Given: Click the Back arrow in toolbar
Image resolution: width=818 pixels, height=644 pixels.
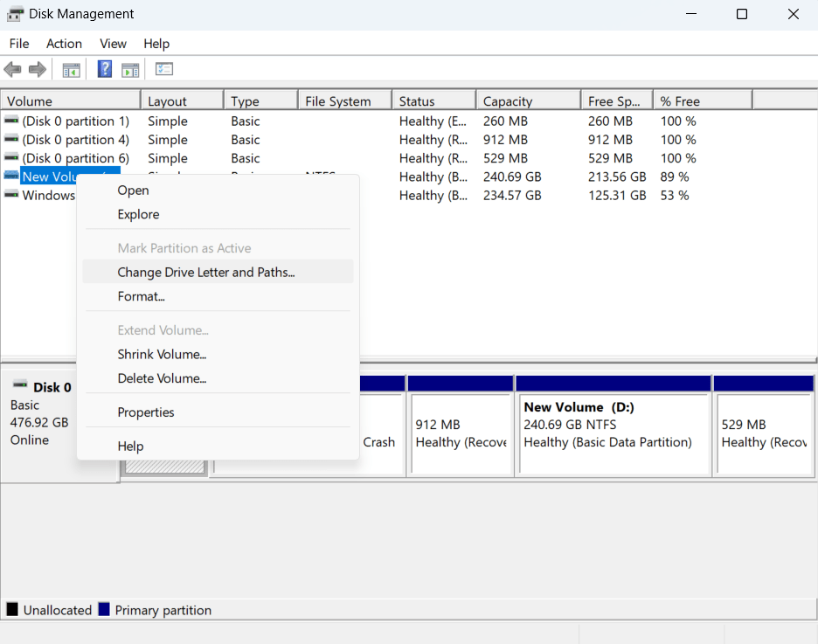Looking at the screenshot, I should pyautogui.click(x=12, y=70).
